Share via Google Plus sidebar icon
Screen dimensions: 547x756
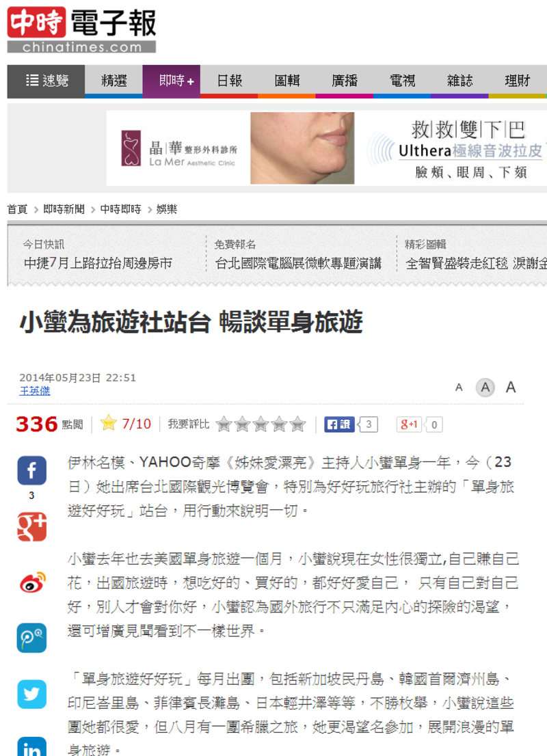tap(32, 526)
